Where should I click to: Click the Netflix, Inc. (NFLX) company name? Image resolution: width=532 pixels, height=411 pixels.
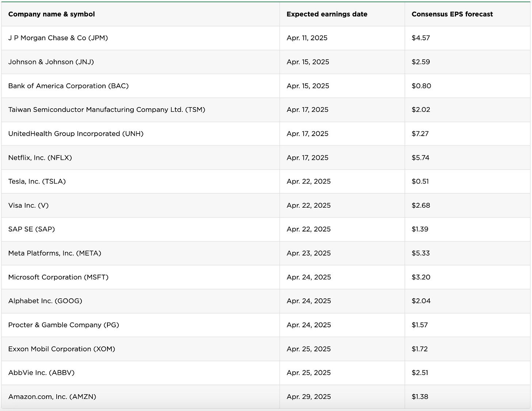coord(40,158)
